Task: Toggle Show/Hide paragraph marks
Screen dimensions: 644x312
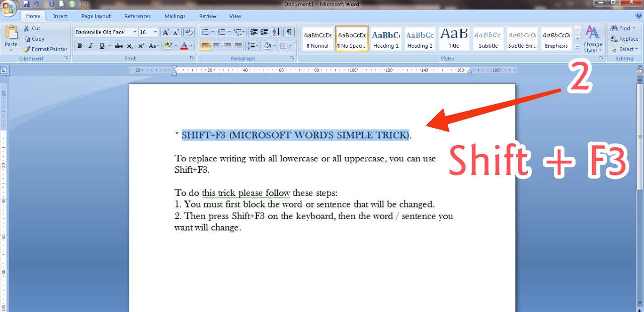Action: coord(289,32)
